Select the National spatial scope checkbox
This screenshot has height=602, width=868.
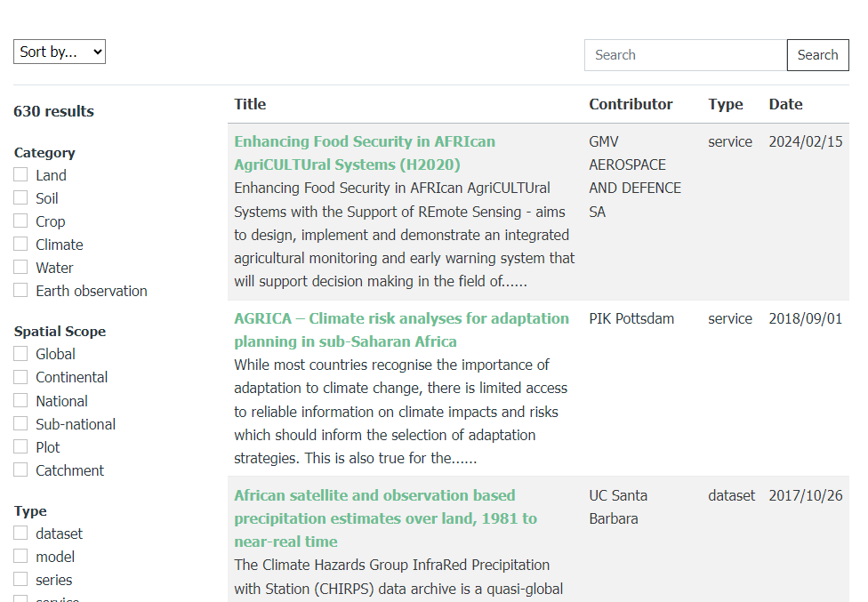tap(20, 401)
